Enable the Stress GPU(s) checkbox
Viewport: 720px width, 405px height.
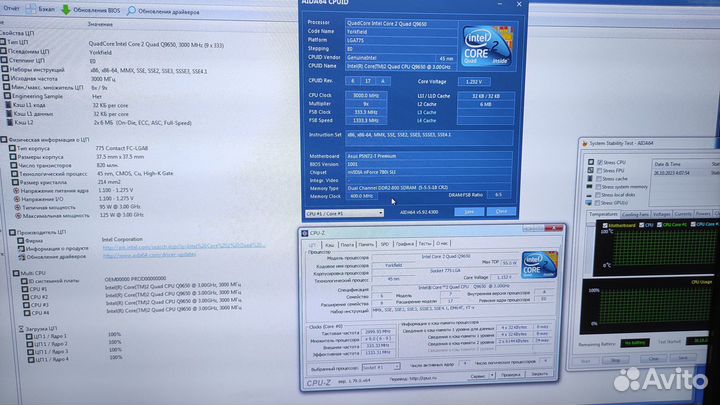click(x=597, y=202)
